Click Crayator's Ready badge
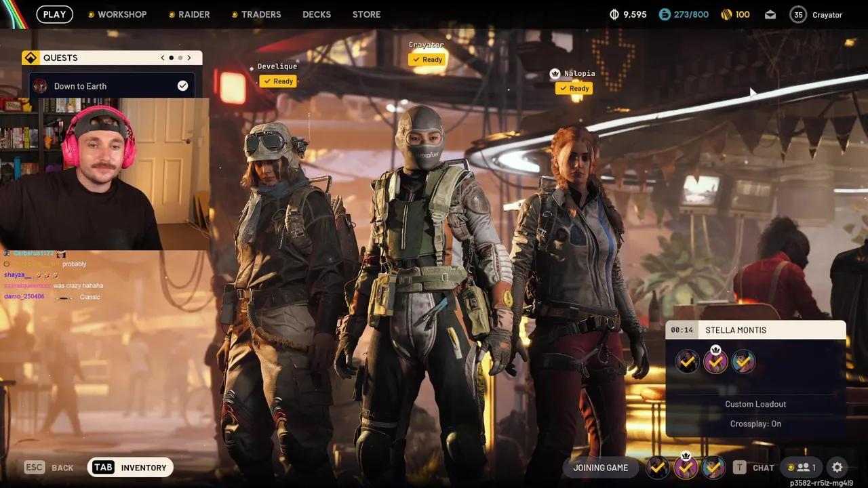Image resolution: width=868 pixels, height=488 pixels. point(427,60)
